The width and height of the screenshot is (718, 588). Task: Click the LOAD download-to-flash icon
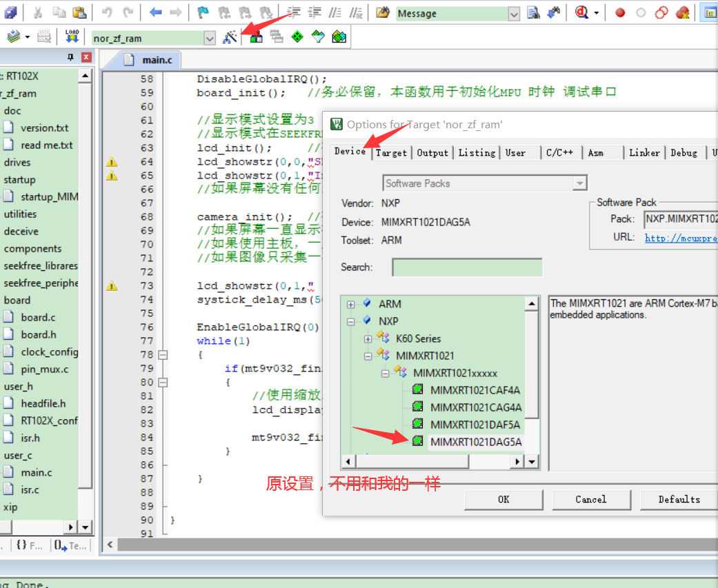coord(71,37)
